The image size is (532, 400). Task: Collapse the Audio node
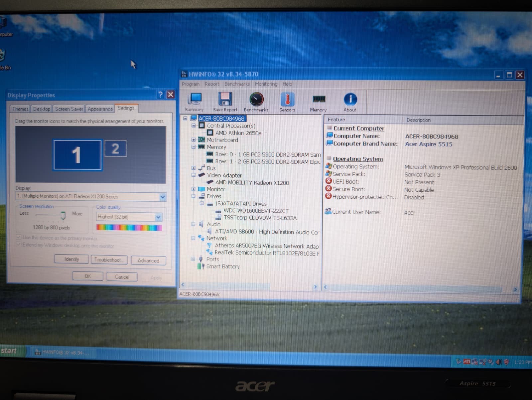point(193,224)
